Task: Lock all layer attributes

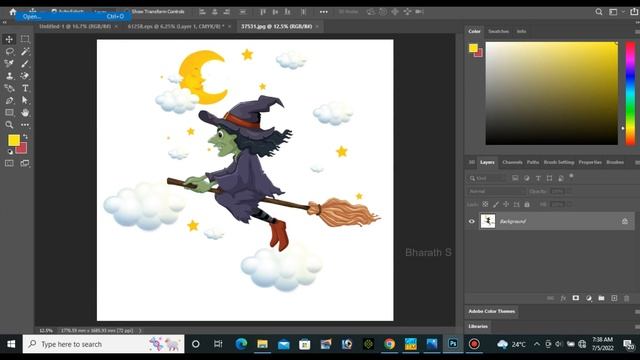Action: [x=527, y=204]
